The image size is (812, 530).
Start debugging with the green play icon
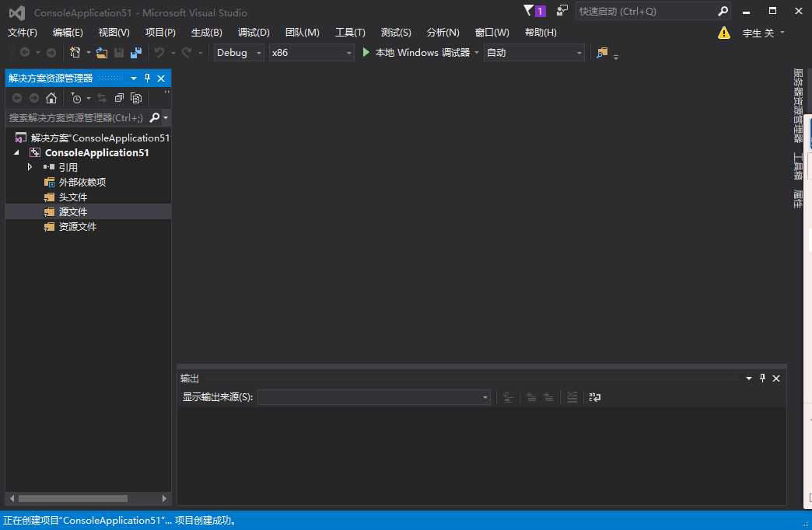pyautogui.click(x=366, y=52)
